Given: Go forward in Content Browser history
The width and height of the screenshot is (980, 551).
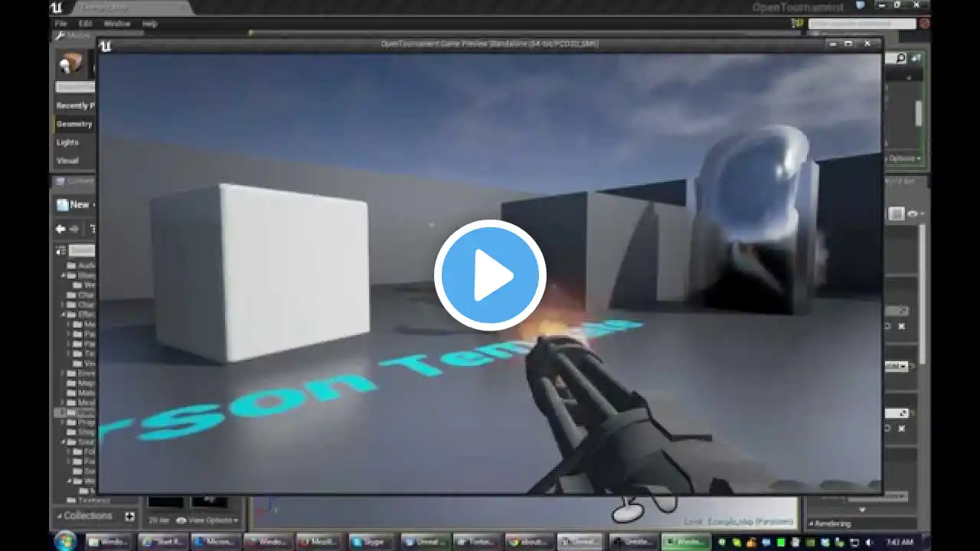Looking at the screenshot, I should click(74, 229).
